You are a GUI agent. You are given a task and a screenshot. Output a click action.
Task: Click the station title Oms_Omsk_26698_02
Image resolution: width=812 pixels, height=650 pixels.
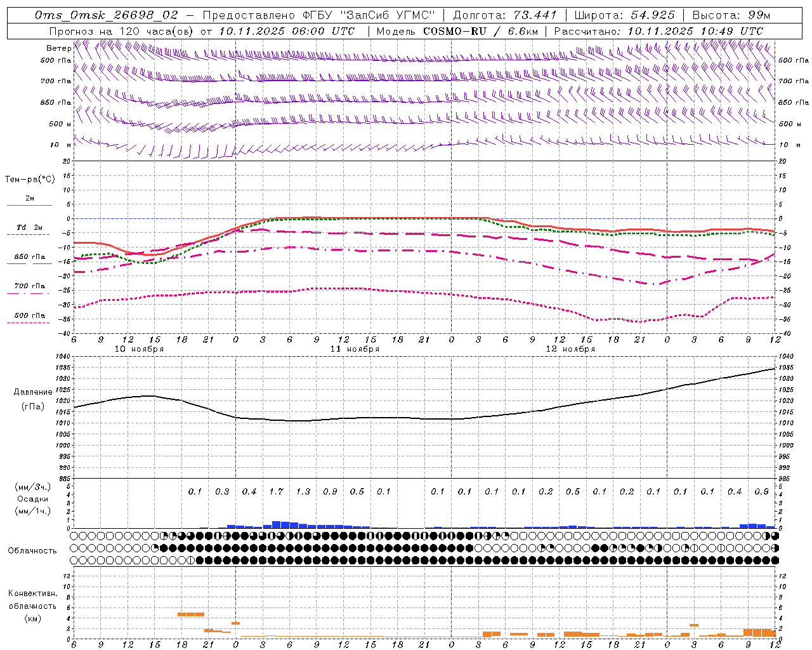(106, 15)
